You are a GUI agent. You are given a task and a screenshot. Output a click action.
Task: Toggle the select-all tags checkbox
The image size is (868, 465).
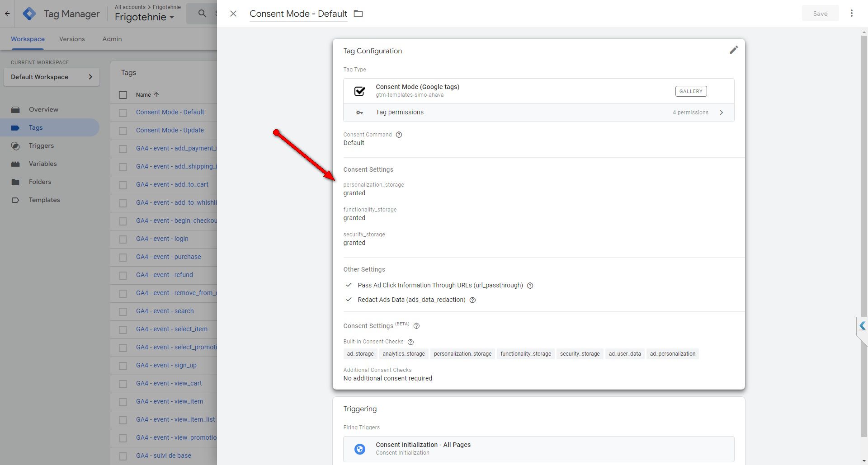(123, 95)
